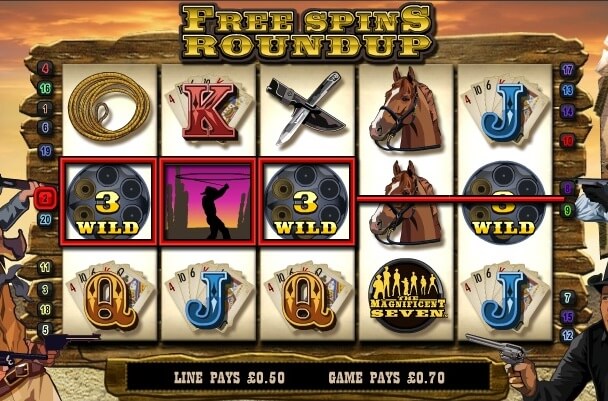
Task: Select the fifth reel Wild revolver cylinder
Action: tap(504, 202)
